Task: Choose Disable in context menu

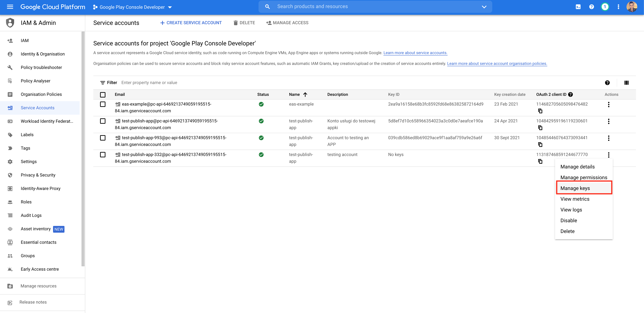Action: [x=584, y=221]
